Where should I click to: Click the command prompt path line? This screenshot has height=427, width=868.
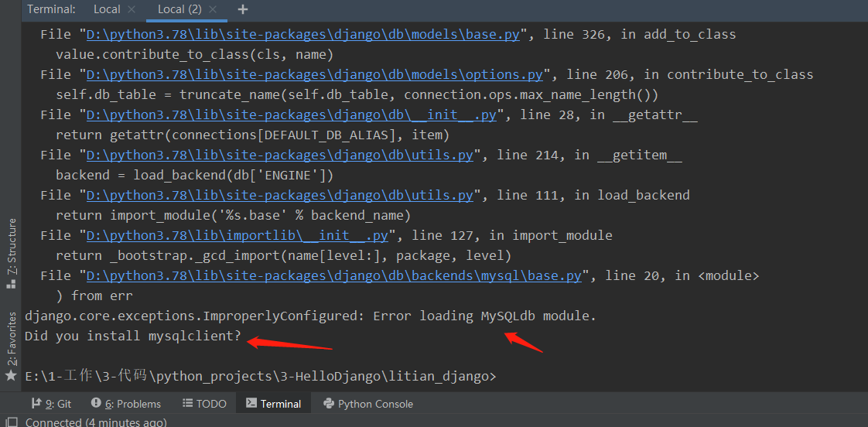coord(261,375)
